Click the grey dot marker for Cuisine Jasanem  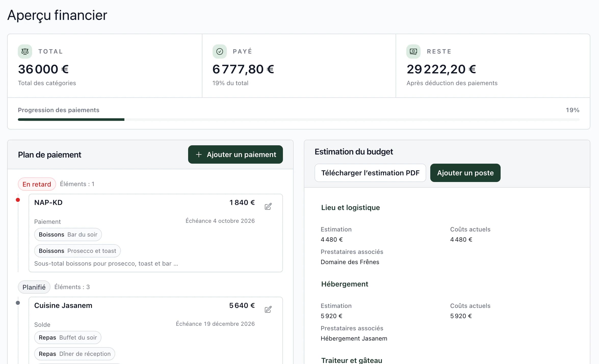pos(18,303)
